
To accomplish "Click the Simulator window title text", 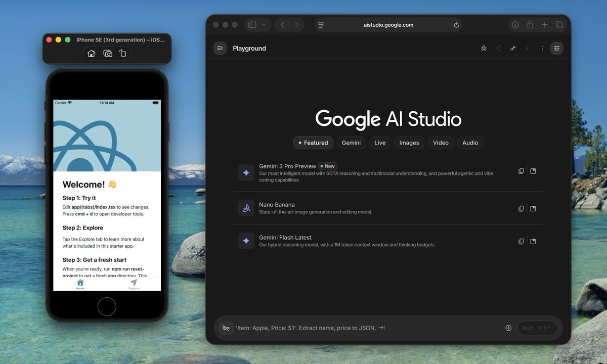I will click(121, 39).
